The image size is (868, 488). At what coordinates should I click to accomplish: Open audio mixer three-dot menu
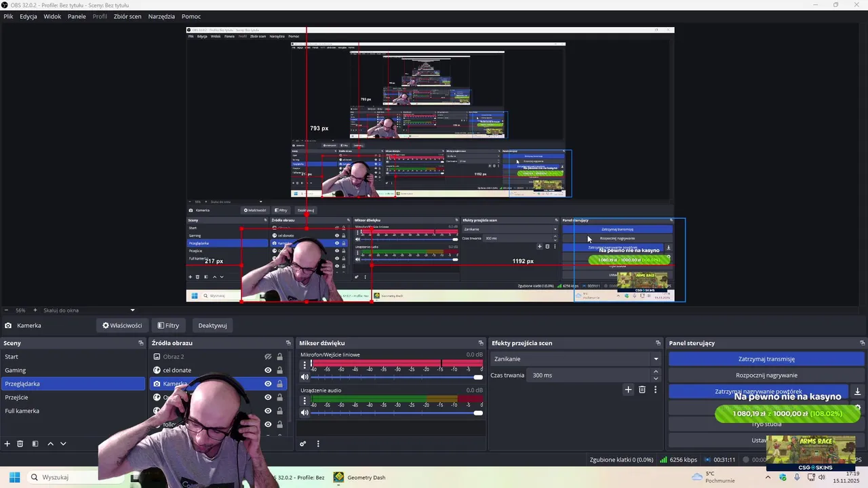tap(318, 444)
